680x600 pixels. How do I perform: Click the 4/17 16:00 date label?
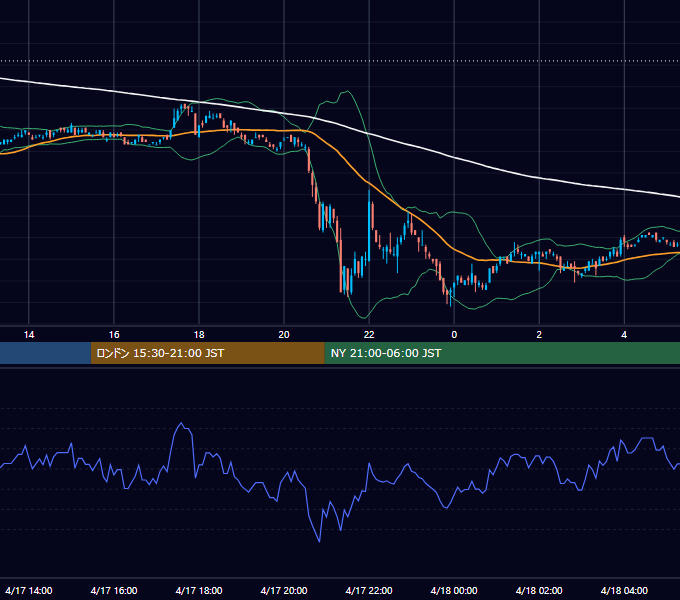click(114, 590)
